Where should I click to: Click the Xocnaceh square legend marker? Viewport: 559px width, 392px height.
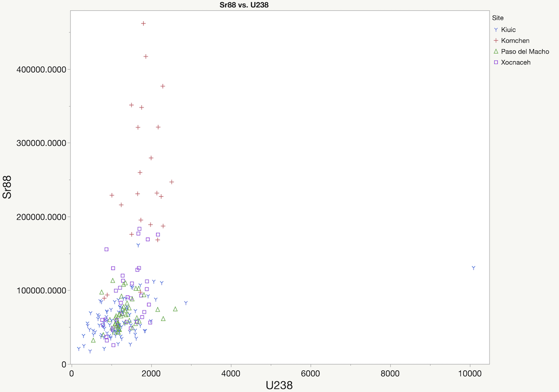click(x=496, y=62)
